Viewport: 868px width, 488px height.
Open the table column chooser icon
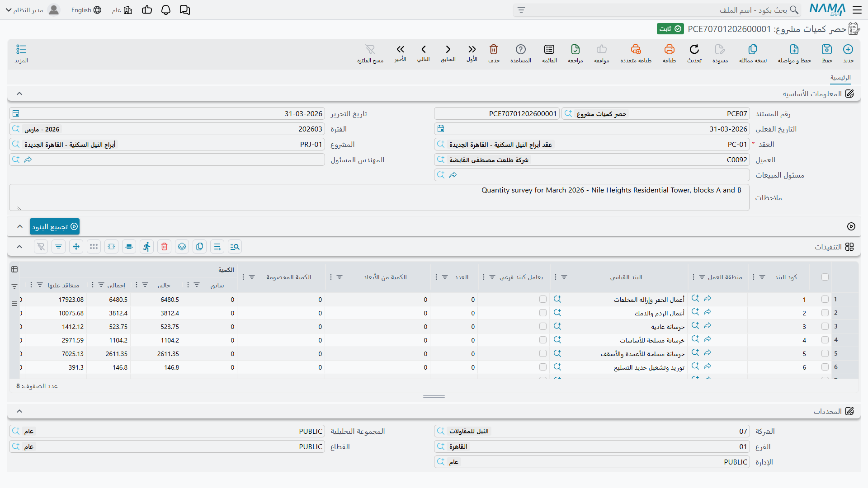[x=14, y=269]
